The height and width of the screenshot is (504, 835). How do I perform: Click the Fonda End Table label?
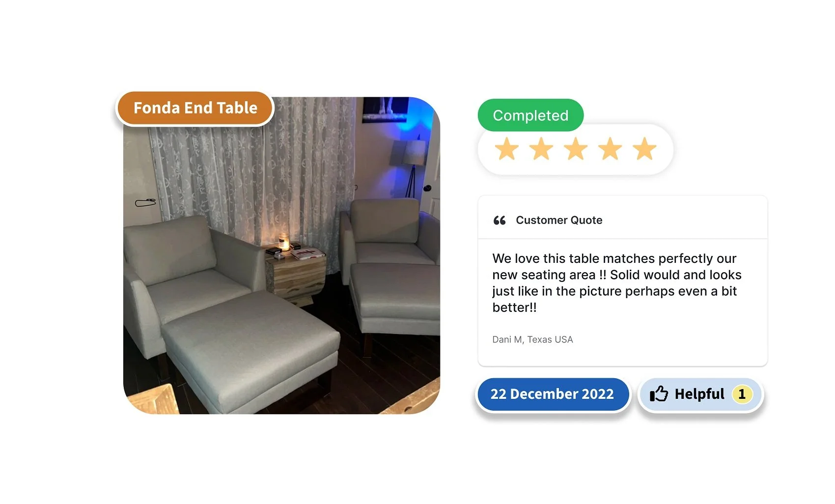click(195, 108)
